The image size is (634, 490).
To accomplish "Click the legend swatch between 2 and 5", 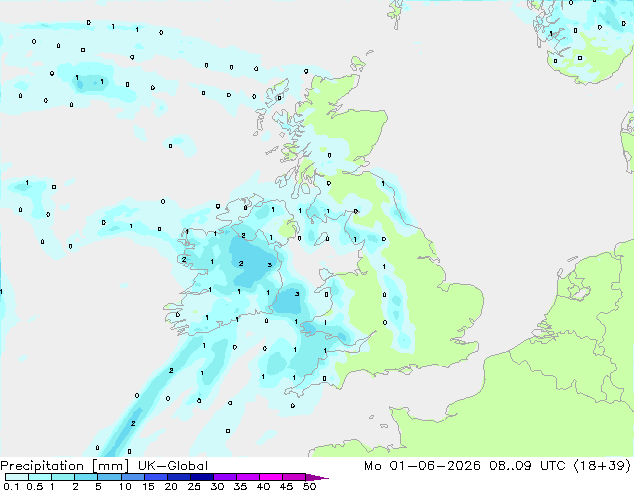I will click(x=86, y=477).
